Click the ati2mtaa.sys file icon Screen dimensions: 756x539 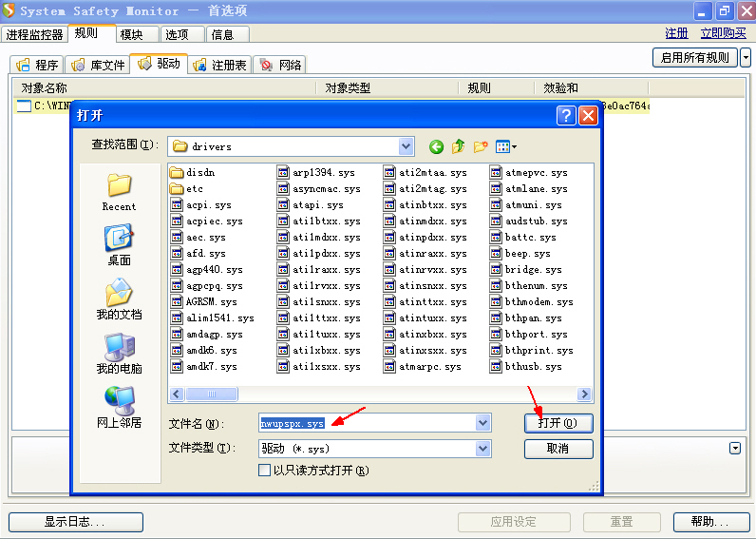click(389, 172)
